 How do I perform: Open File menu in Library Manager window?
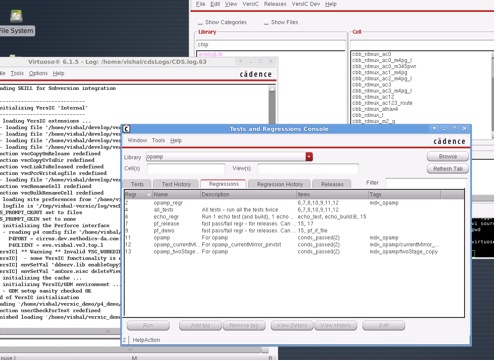click(x=200, y=4)
